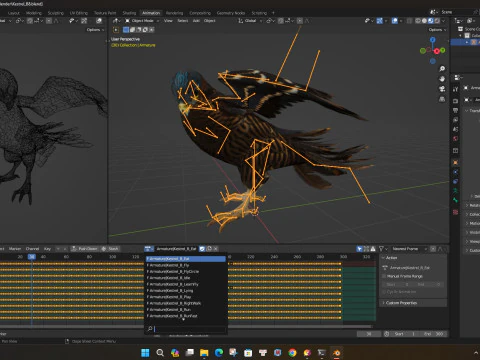The image size is (480, 360).
Task: Toggle snapping magnet in main viewport header
Action: [x=281, y=21]
